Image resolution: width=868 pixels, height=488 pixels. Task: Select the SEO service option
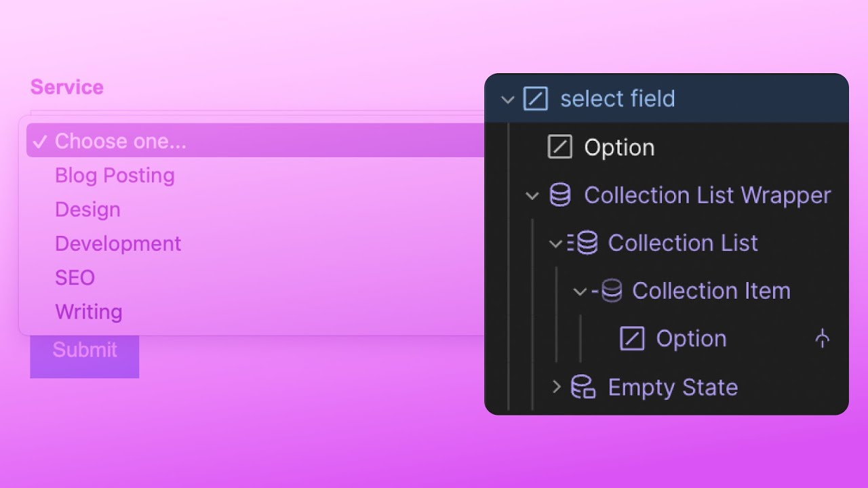pos(75,278)
